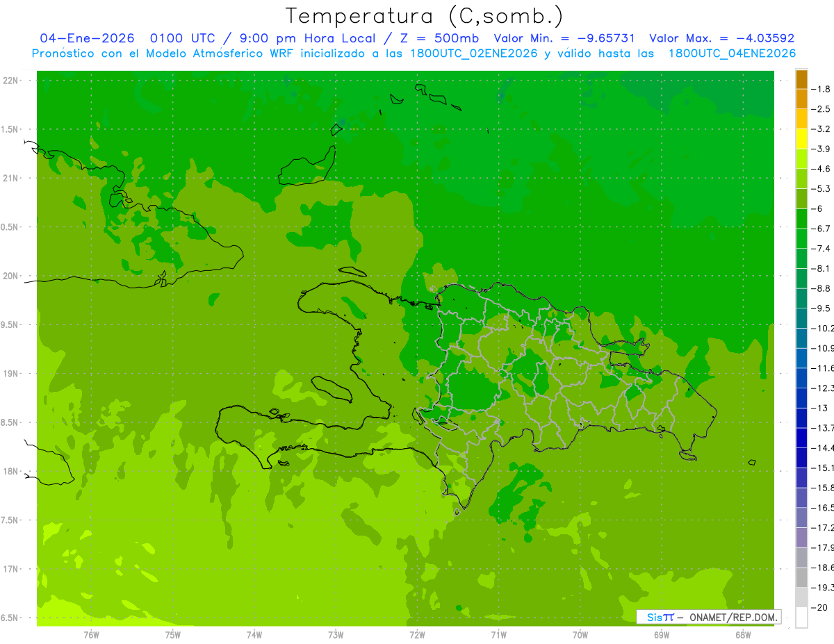Click the '73W' longitude label

(336, 635)
